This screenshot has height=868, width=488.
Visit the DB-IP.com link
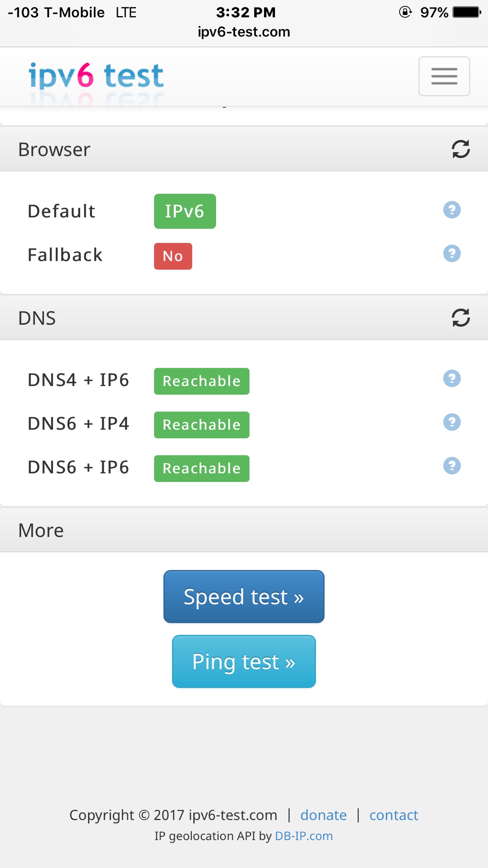click(x=304, y=836)
